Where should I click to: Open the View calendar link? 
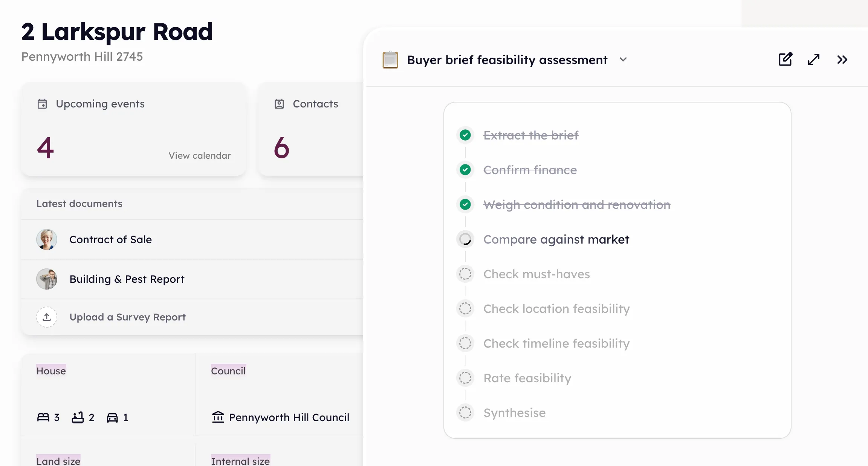200,156
